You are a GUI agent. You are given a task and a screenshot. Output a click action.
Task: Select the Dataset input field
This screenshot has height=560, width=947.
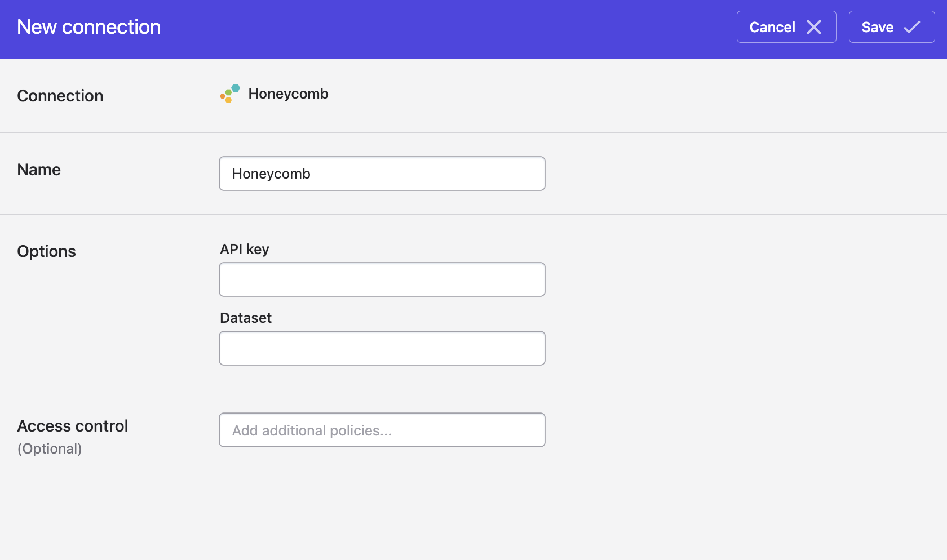(382, 348)
